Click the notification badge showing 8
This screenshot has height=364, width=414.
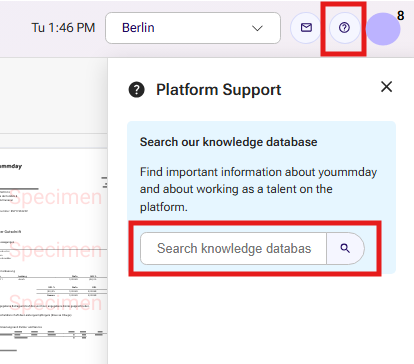[x=401, y=15]
